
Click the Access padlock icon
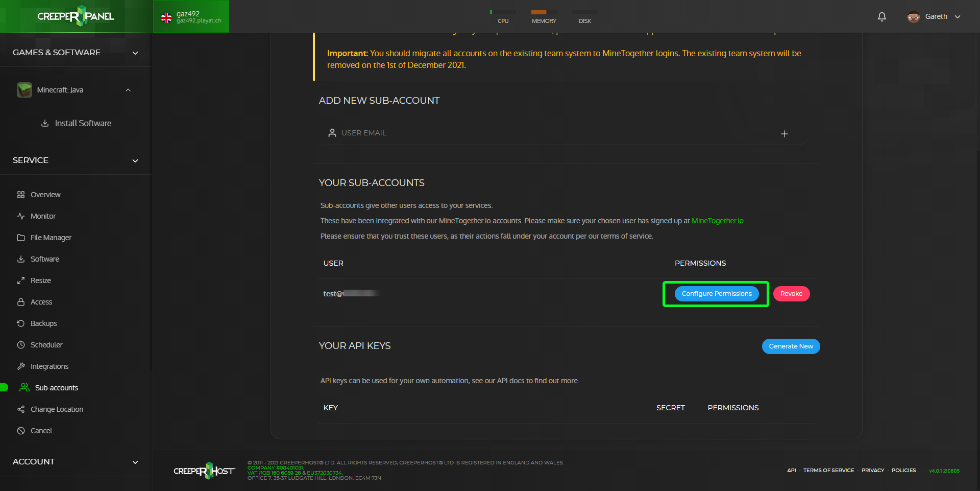(x=21, y=302)
